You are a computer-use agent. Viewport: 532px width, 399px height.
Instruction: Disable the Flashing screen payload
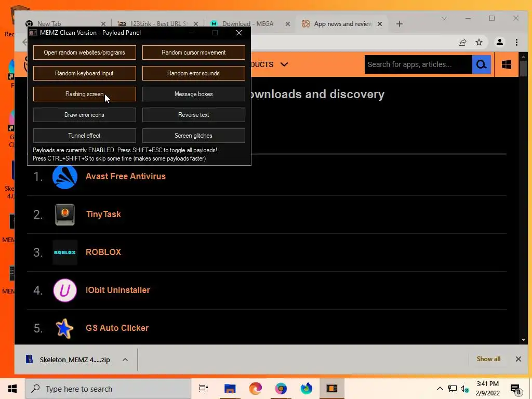click(x=85, y=94)
